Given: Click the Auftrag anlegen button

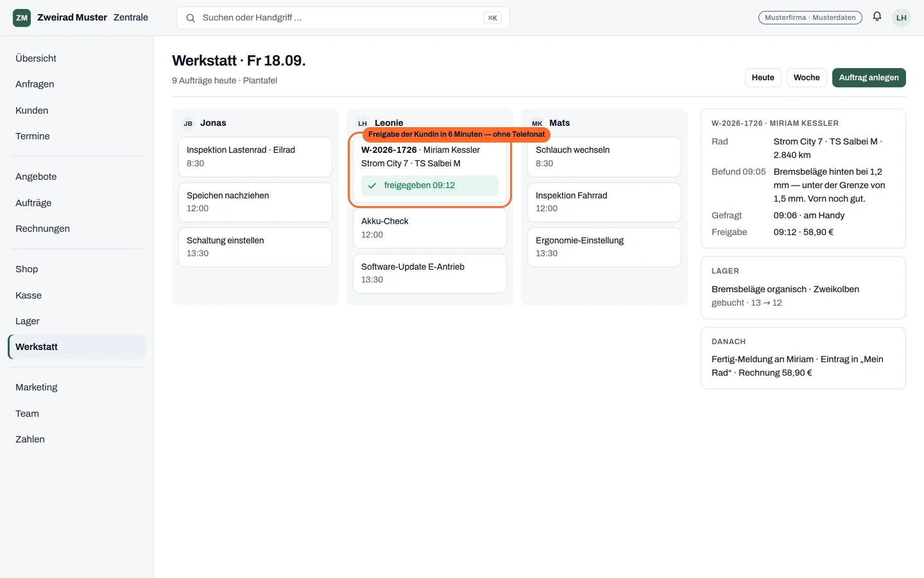Looking at the screenshot, I should [x=869, y=78].
